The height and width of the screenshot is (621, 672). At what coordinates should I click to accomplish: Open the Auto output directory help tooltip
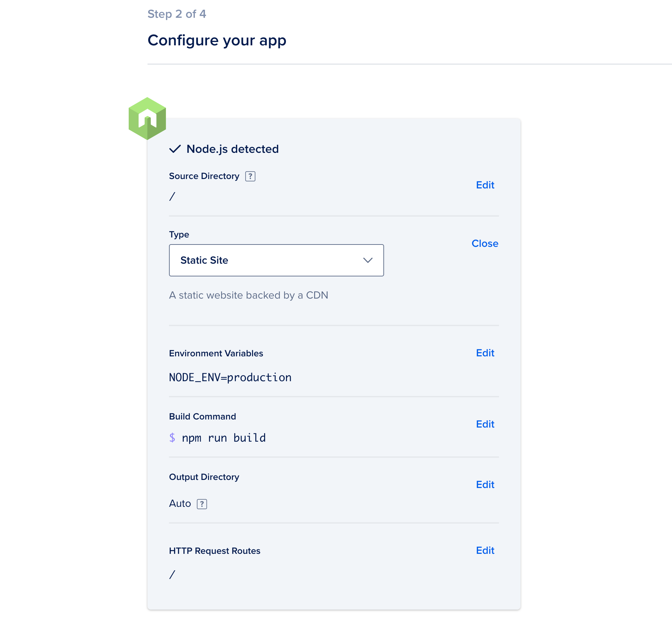pos(202,504)
